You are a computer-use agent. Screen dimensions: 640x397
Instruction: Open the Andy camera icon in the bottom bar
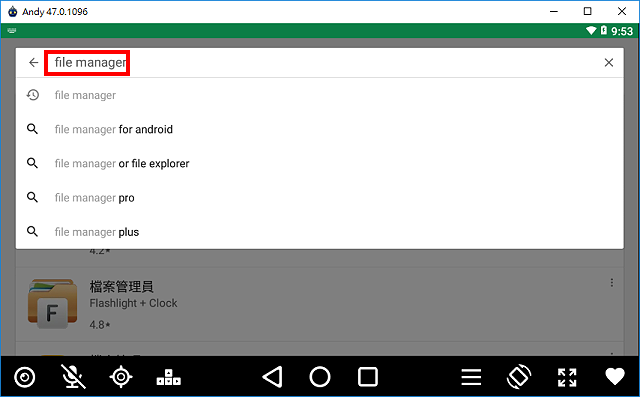coord(24,377)
